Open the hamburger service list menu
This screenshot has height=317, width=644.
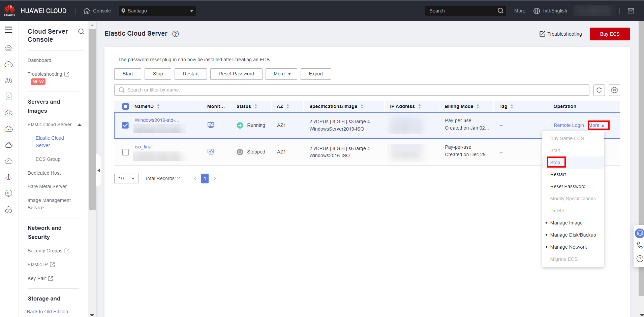pos(9,30)
